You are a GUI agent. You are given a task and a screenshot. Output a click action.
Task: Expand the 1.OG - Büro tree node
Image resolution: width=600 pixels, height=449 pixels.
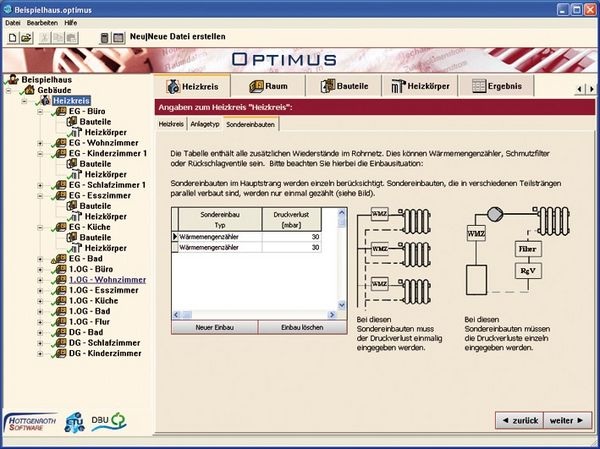[41, 270]
